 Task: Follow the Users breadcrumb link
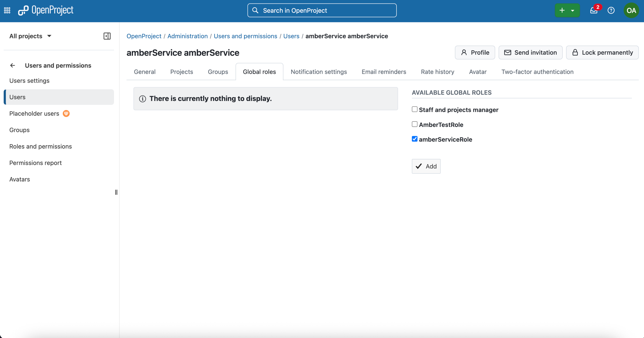pos(291,36)
